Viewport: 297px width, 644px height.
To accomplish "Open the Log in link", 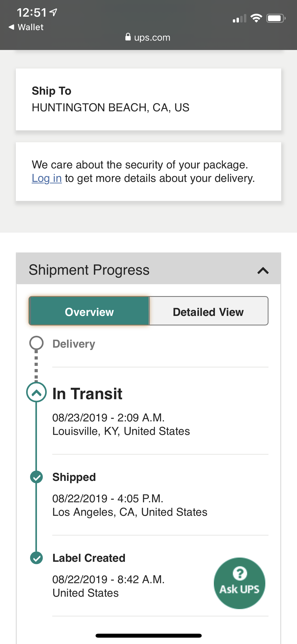I will [x=46, y=178].
